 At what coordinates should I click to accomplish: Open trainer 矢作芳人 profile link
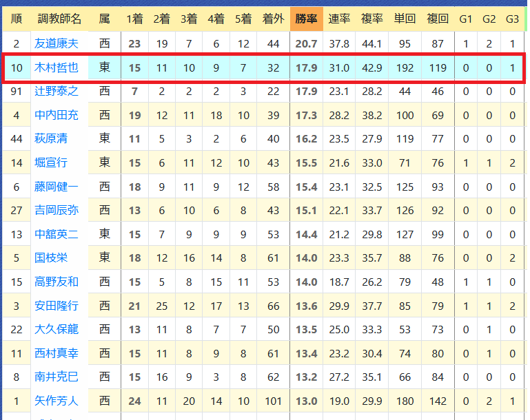click(56, 401)
